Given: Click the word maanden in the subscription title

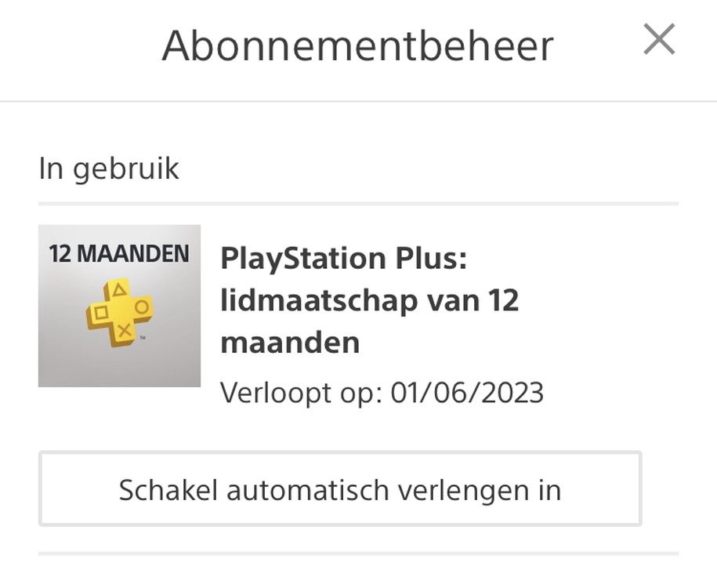Looking at the screenshot, I should click(290, 343).
